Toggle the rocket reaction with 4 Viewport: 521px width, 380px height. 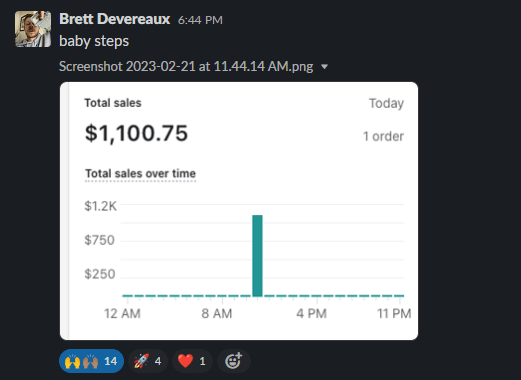pyautogui.click(x=148, y=361)
